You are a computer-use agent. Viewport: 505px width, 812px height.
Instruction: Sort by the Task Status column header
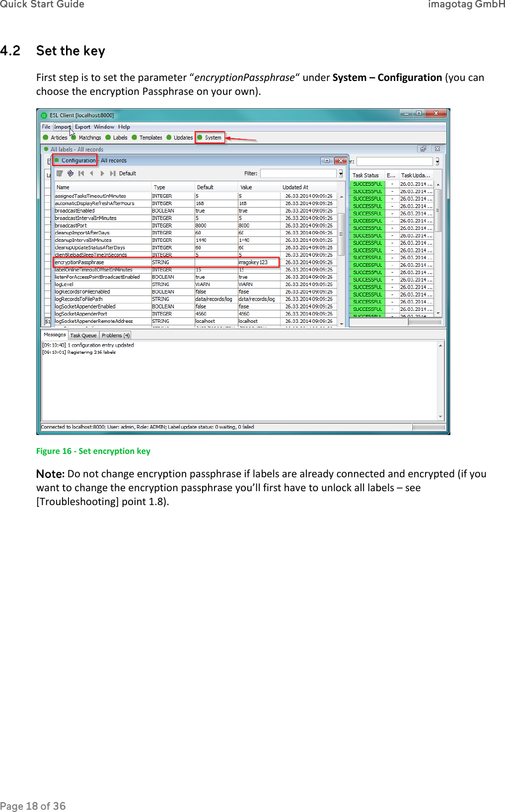pos(367,175)
